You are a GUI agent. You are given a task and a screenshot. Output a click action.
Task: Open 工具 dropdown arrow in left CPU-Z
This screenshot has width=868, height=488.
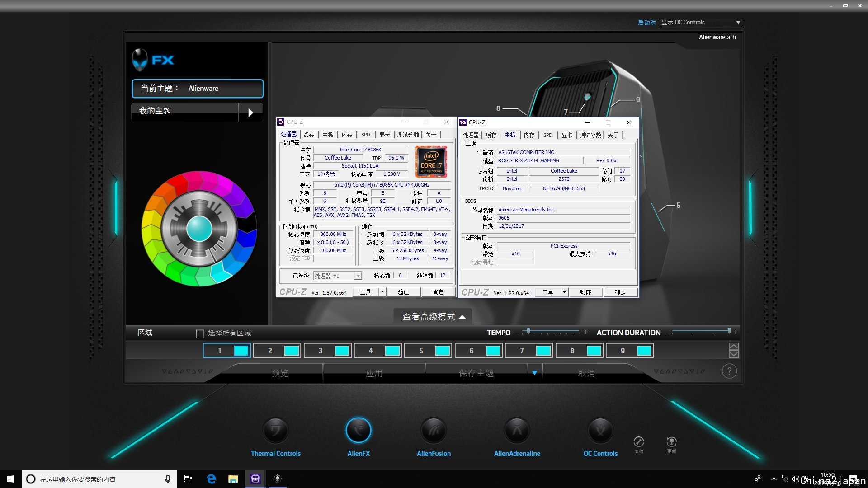click(382, 292)
